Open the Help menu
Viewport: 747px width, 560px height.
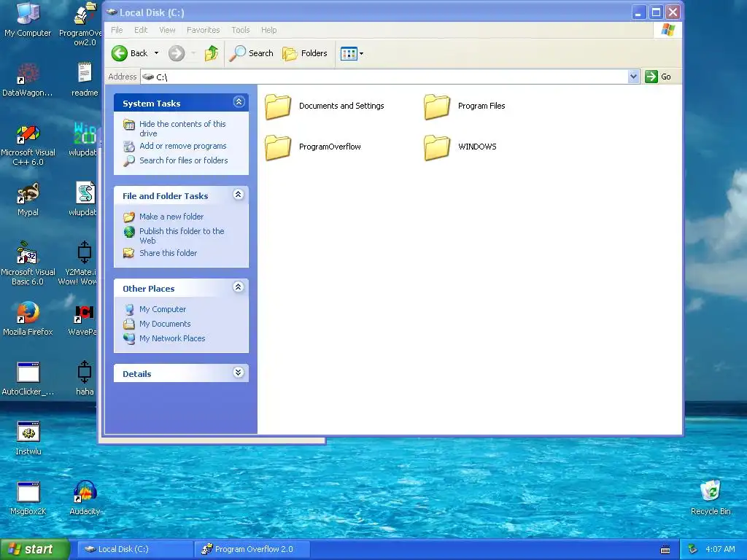(x=268, y=30)
